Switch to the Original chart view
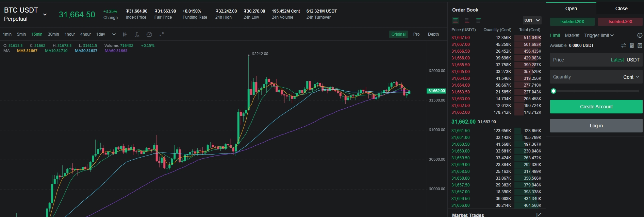 point(398,34)
